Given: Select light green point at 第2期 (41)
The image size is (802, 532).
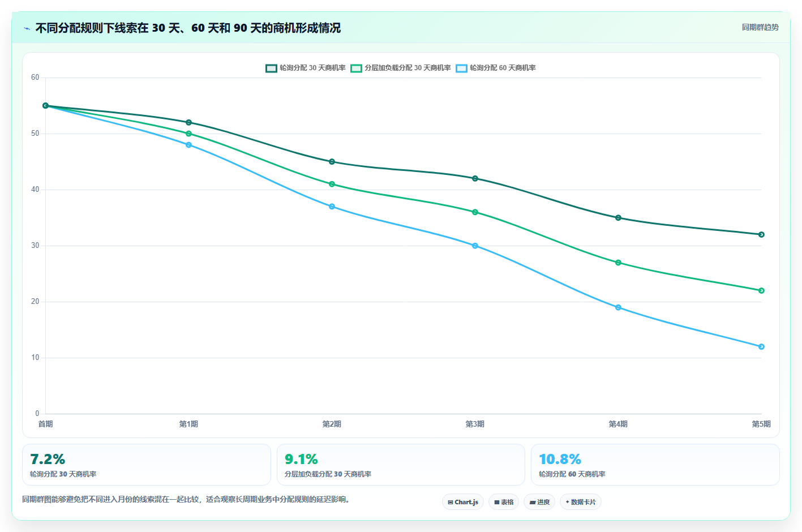Looking at the screenshot, I should tap(332, 184).
